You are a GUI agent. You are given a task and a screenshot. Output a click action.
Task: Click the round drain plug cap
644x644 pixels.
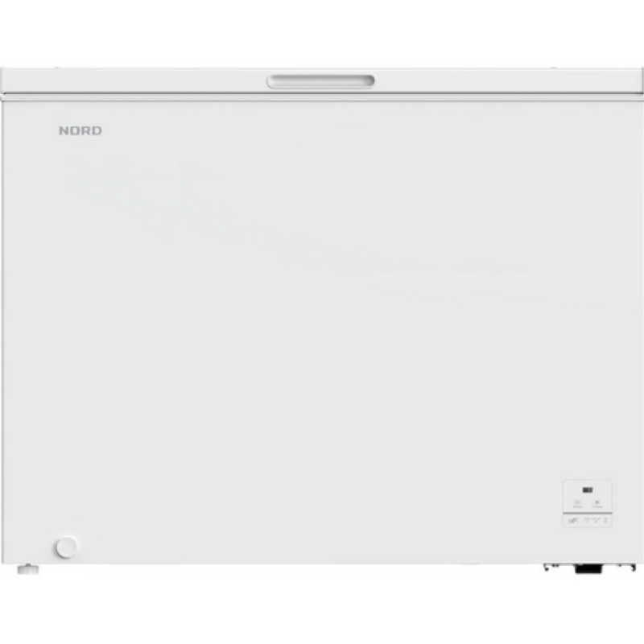point(66,547)
